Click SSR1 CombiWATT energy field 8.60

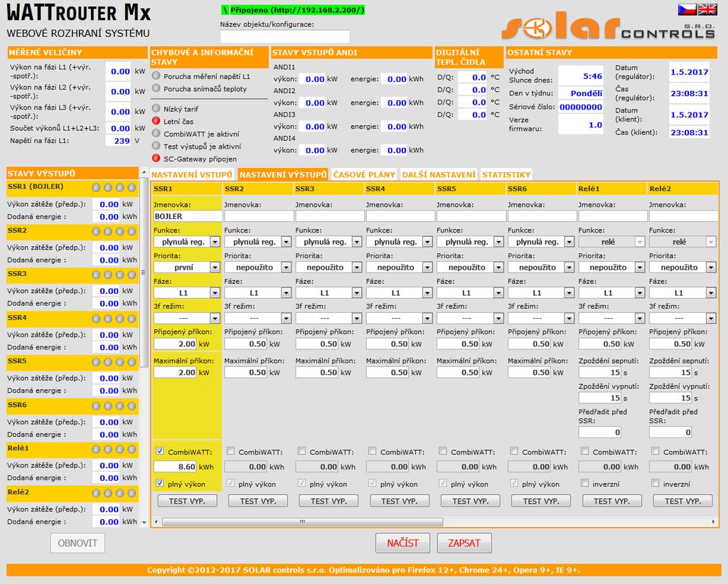pyautogui.click(x=175, y=467)
